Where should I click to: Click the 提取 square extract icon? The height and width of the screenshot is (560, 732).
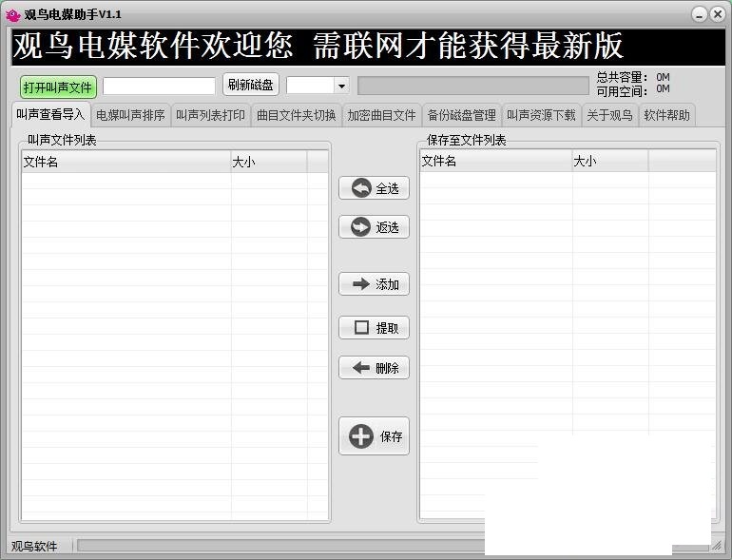click(361, 328)
